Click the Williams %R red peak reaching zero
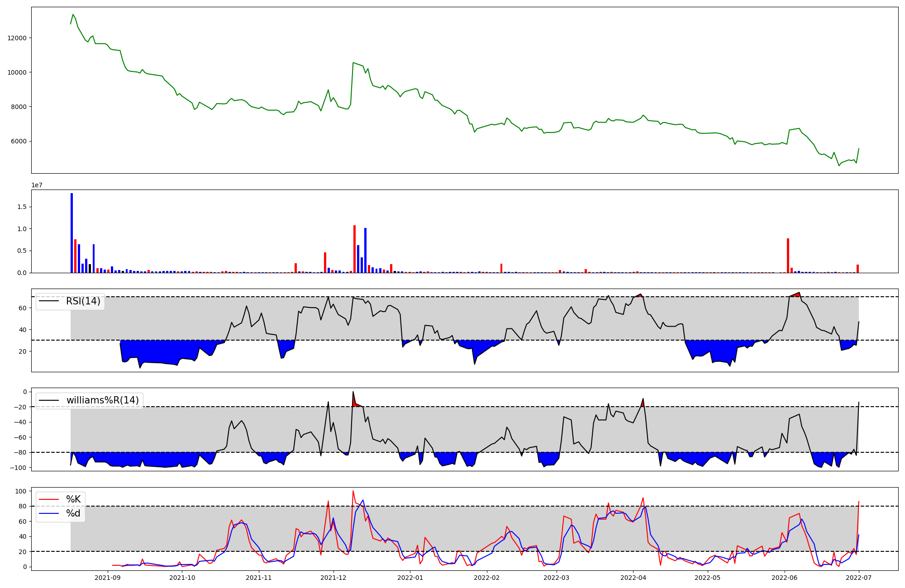The width and height of the screenshot is (905, 588). [x=354, y=401]
